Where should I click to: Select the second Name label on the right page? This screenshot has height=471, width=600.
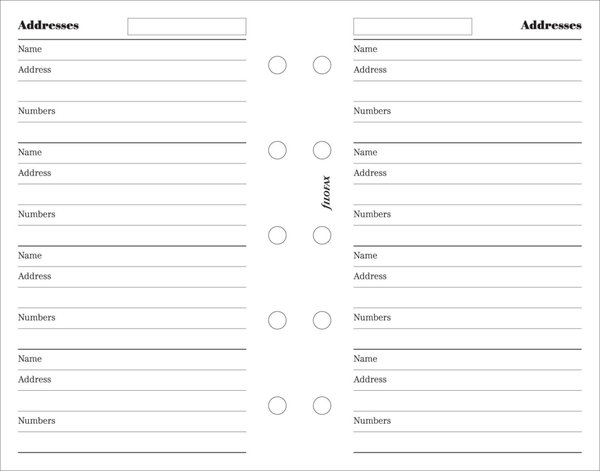[365, 153]
